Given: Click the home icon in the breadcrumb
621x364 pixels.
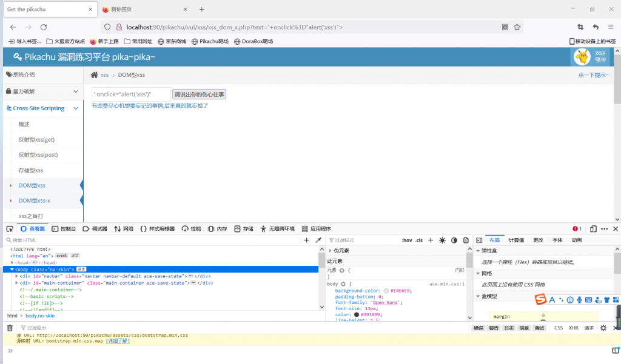Looking at the screenshot, I should (94, 75).
